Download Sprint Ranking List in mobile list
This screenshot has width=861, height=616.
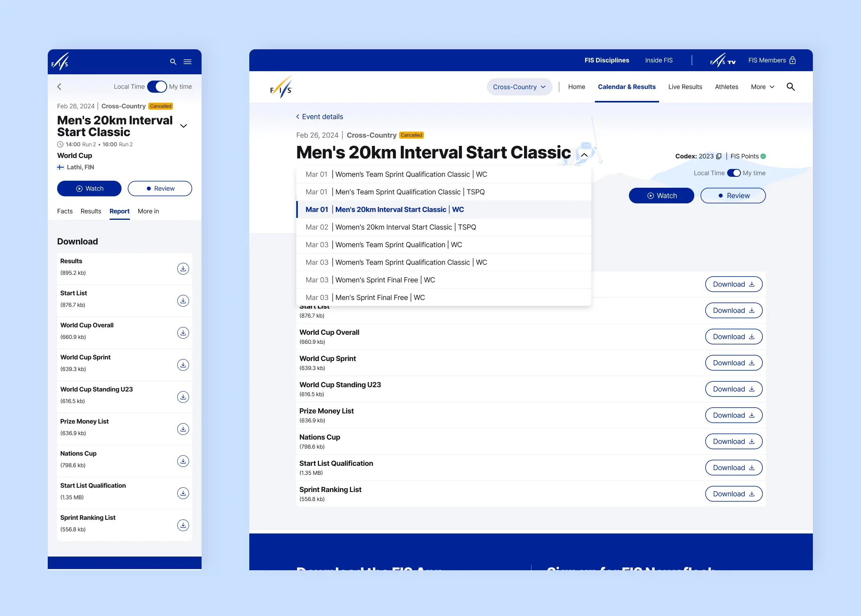(x=183, y=525)
